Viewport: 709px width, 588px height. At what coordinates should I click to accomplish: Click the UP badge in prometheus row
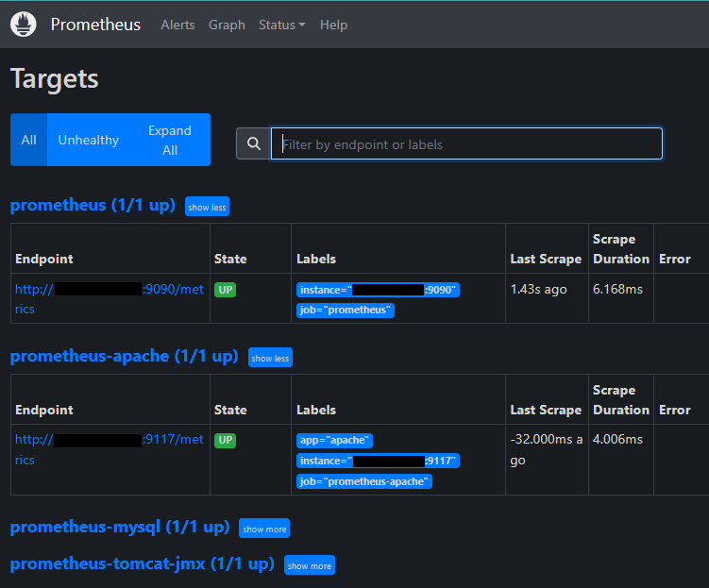point(226,290)
